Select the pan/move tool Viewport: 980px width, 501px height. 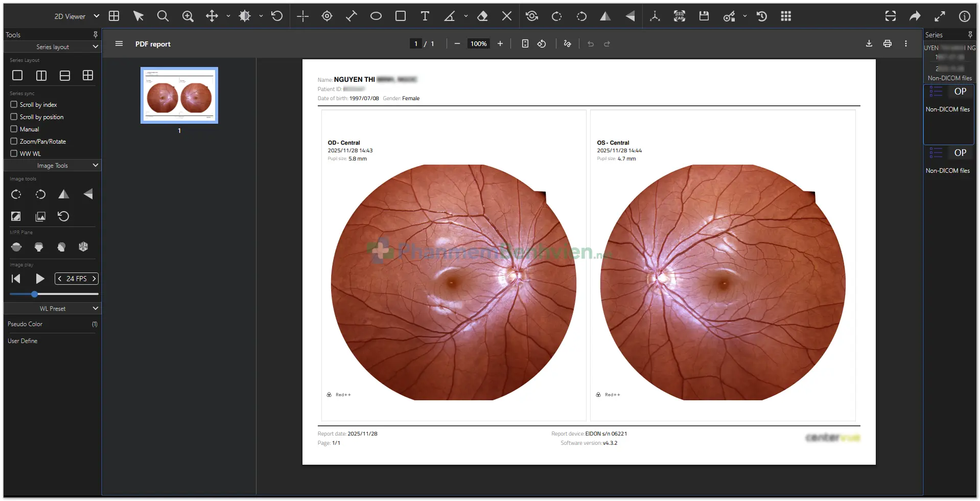click(x=212, y=16)
